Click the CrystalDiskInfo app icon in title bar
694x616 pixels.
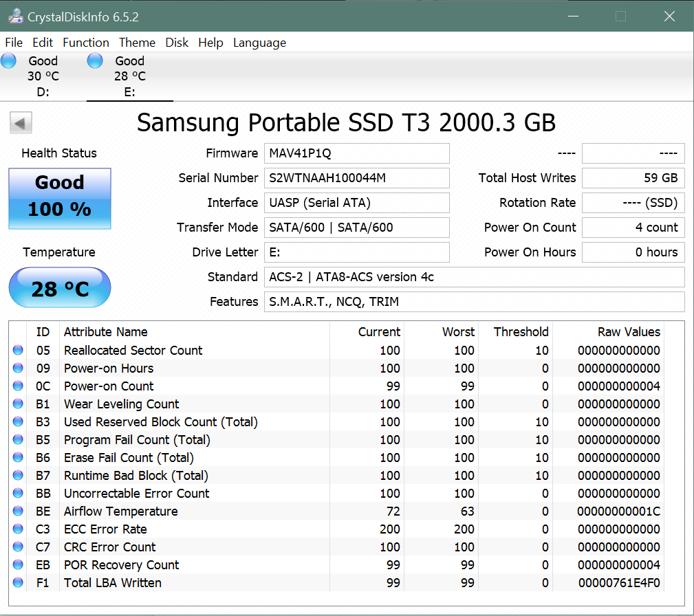tap(15, 16)
